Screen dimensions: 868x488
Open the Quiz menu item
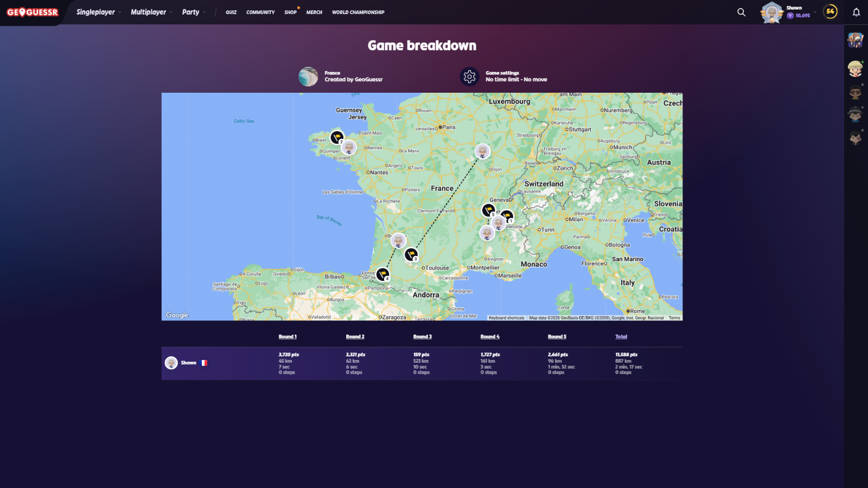tap(231, 12)
